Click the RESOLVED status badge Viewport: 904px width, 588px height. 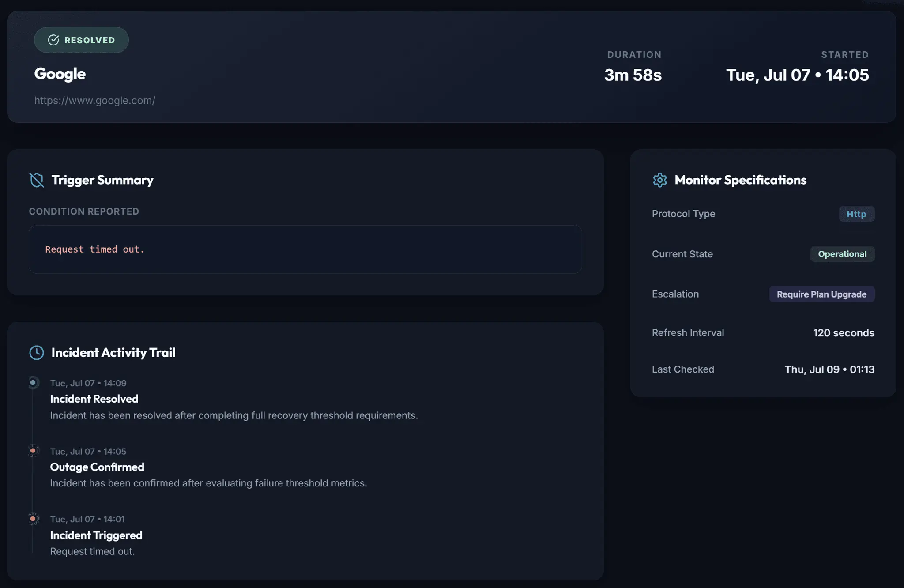click(81, 40)
